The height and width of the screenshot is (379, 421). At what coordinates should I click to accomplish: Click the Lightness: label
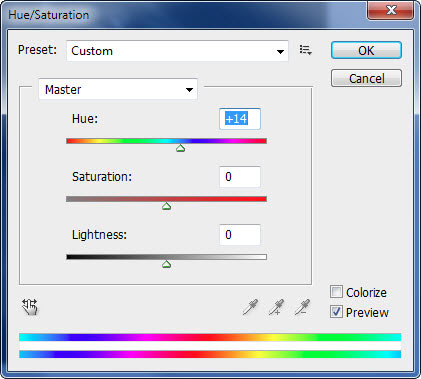click(99, 235)
